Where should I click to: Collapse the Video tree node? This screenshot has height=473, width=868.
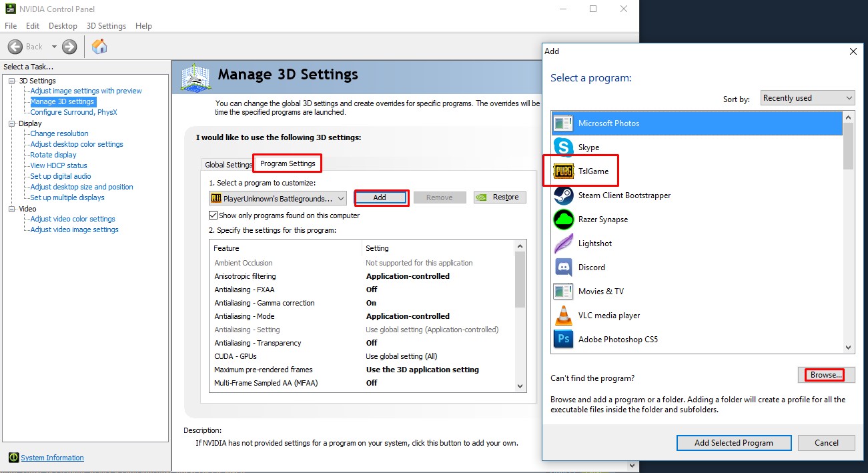[x=12, y=209]
